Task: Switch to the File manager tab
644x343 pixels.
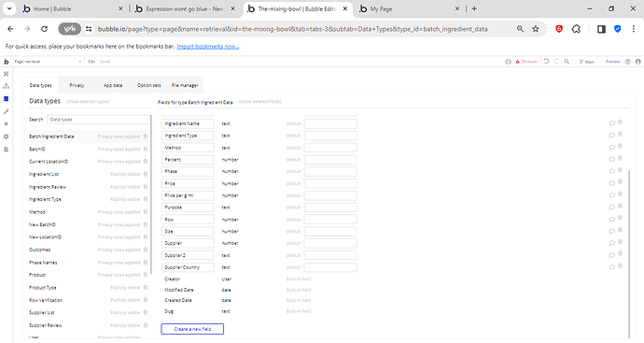Action: pyautogui.click(x=185, y=85)
